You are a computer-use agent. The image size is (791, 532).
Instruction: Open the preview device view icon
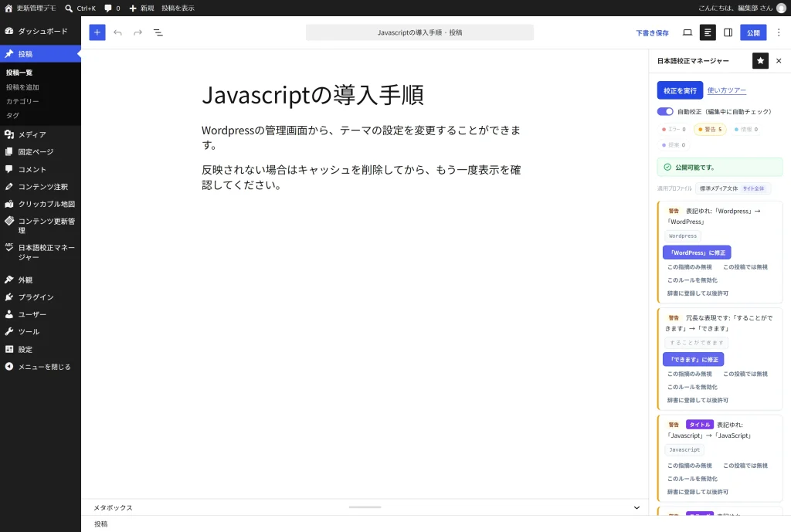[x=687, y=32]
